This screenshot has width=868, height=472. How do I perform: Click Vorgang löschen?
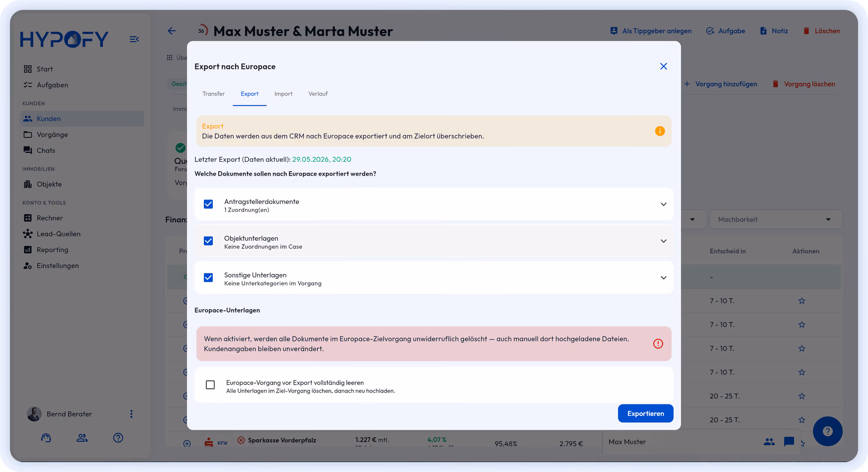(804, 84)
